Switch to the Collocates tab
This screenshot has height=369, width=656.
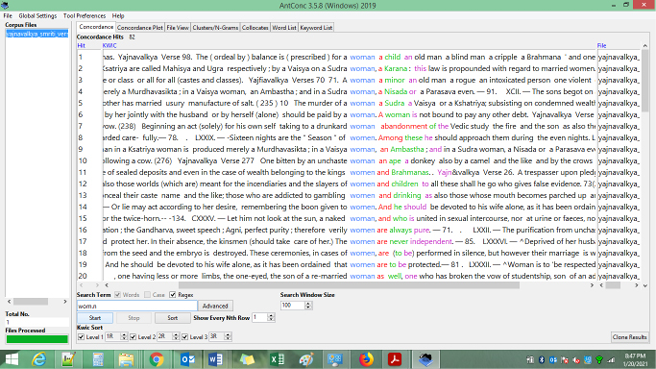tap(255, 28)
